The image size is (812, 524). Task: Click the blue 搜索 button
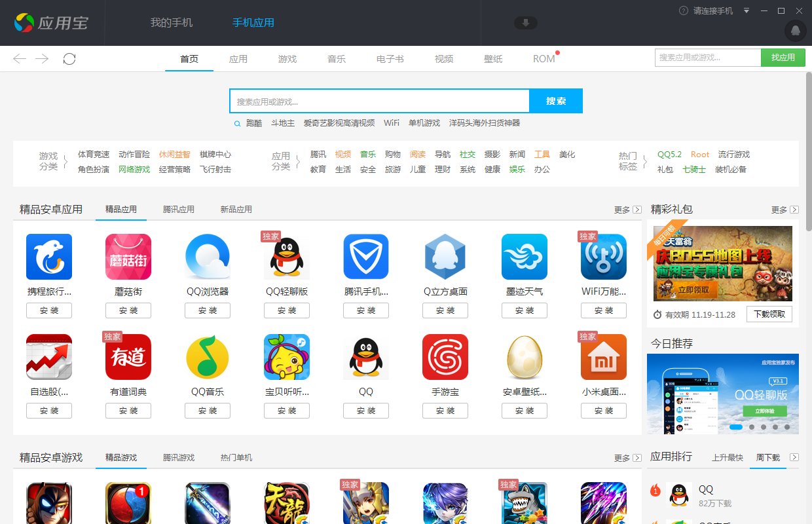pos(556,101)
